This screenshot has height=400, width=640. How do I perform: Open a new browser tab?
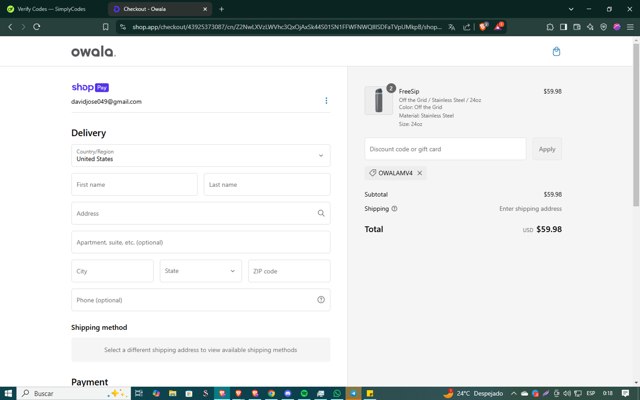pyautogui.click(x=222, y=9)
